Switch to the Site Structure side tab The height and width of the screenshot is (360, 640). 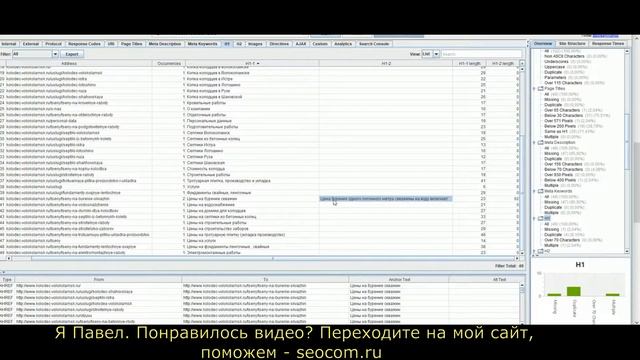click(x=572, y=43)
